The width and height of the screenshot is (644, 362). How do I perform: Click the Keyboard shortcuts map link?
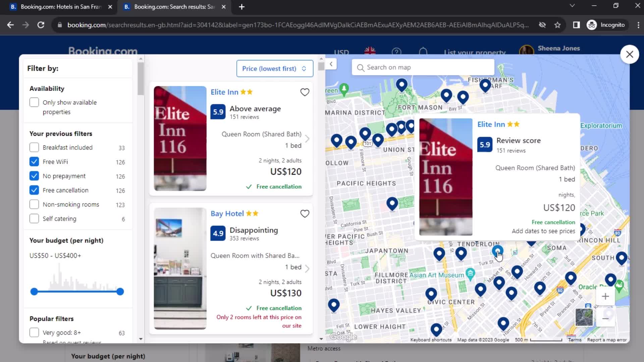(431, 340)
